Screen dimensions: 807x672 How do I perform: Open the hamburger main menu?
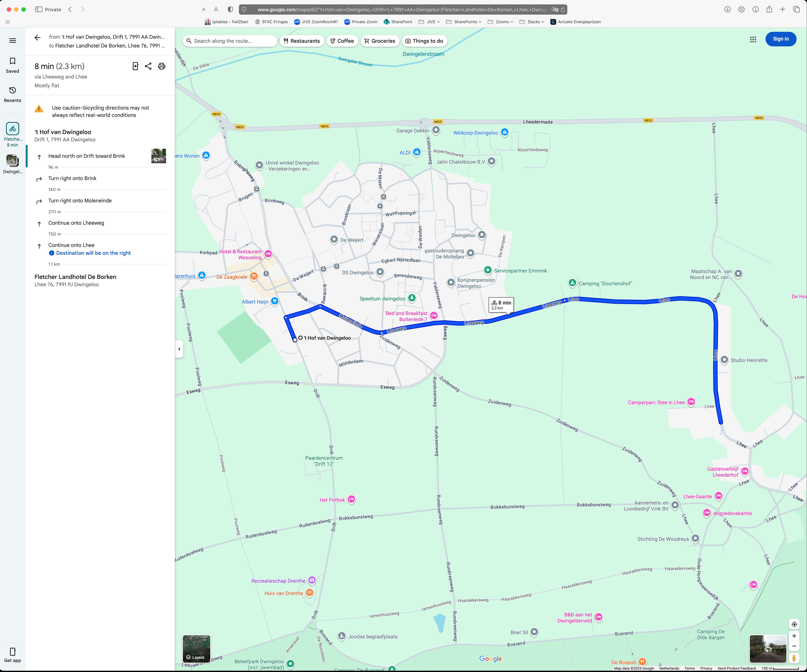(13, 41)
